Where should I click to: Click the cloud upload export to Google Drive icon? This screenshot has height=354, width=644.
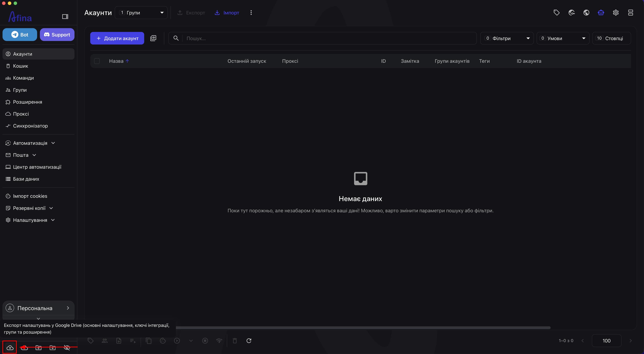tap(10, 347)
